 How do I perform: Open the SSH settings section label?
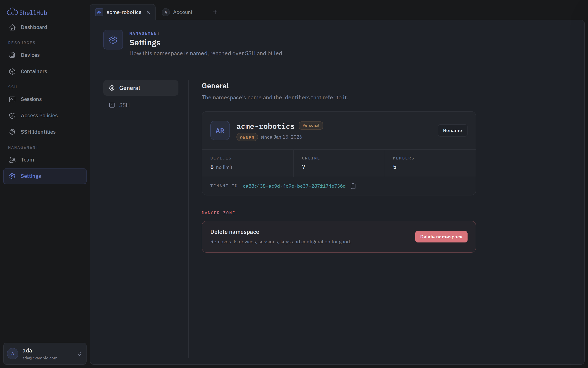tap(124, 105)
